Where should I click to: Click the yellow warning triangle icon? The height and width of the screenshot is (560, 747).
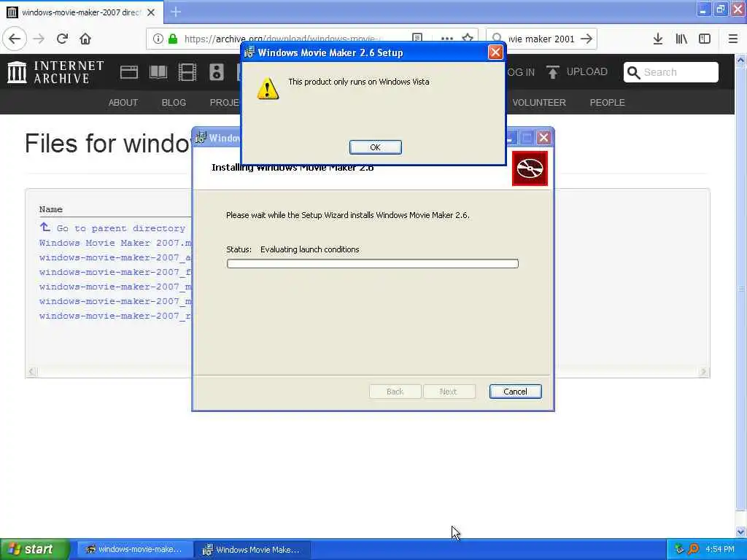click(268, 88)
